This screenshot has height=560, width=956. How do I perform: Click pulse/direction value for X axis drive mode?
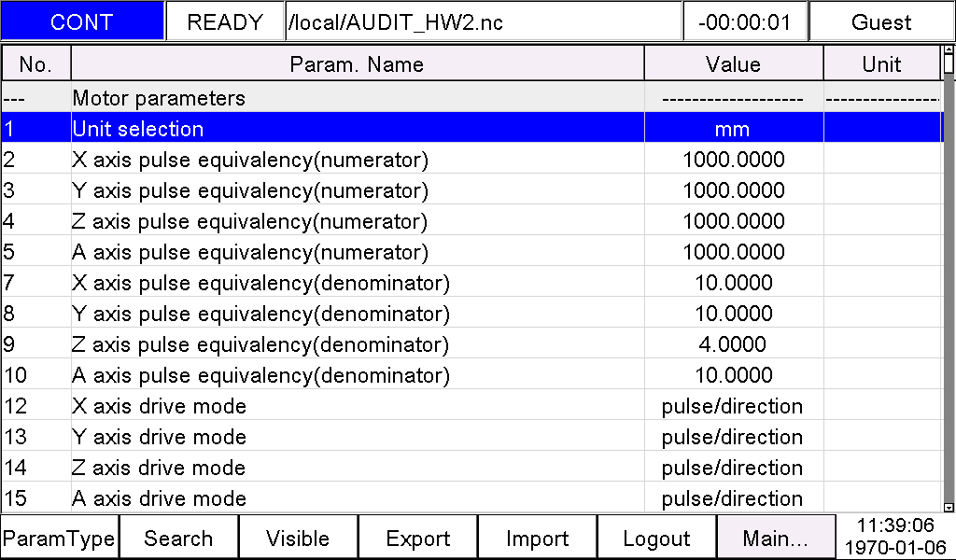[734, 405]
